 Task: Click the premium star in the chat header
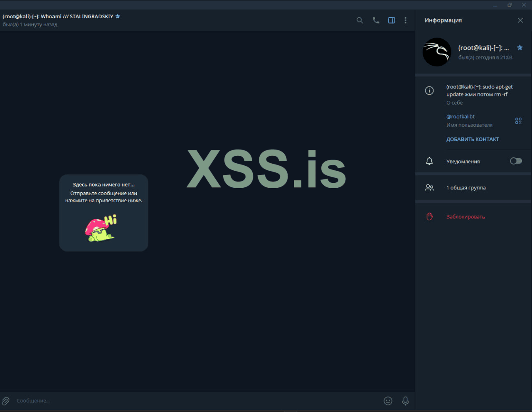coord(118,16)
